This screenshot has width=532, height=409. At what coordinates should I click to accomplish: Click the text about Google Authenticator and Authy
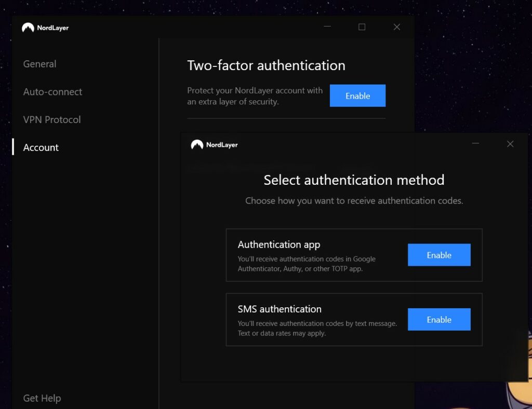(x=307, y=264)
